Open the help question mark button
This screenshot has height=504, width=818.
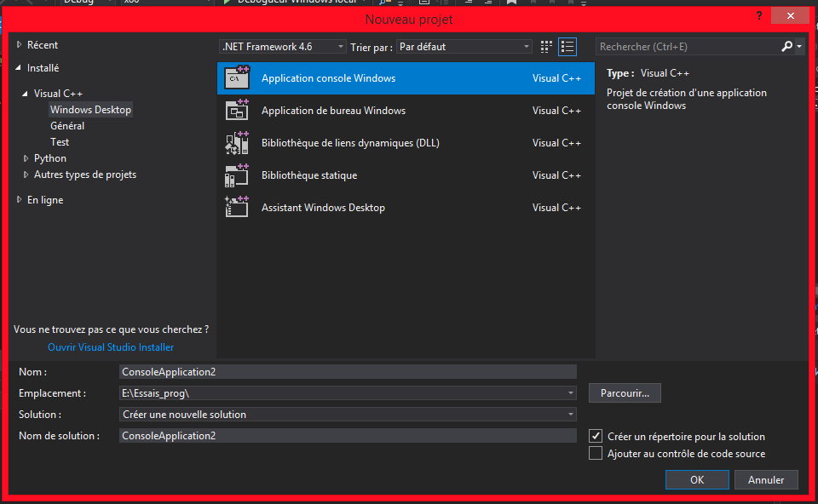(x=759, y=16)
